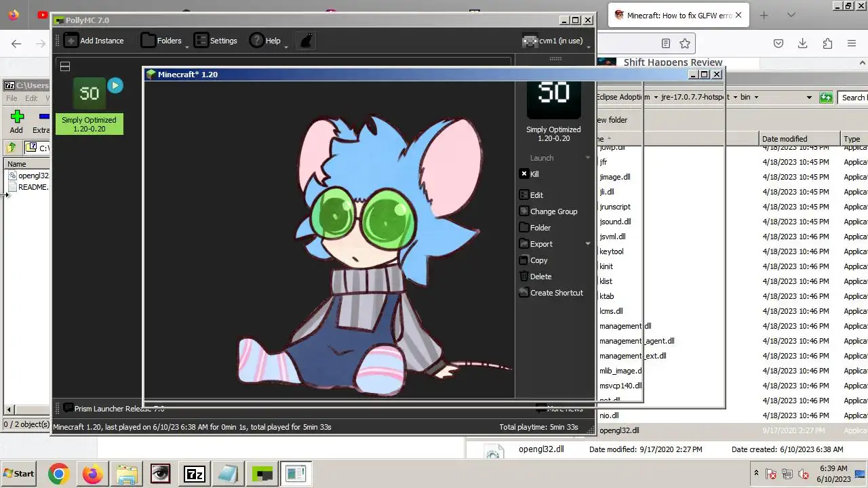Image resolution: width=868 pixels, height=488 pixels.
Task: Click the 7-Zip up-folder icon
Action: pyautogui.click(x=12, y=148)
